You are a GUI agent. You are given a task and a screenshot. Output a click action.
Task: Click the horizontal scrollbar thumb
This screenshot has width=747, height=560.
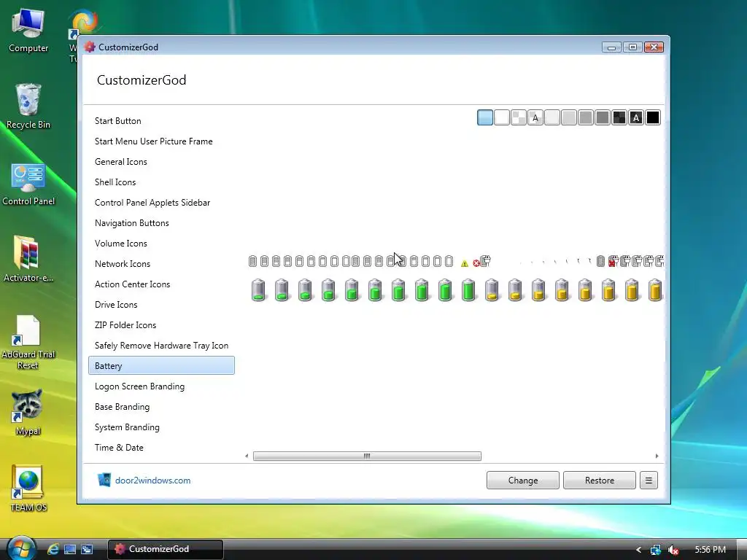(368, 456)
